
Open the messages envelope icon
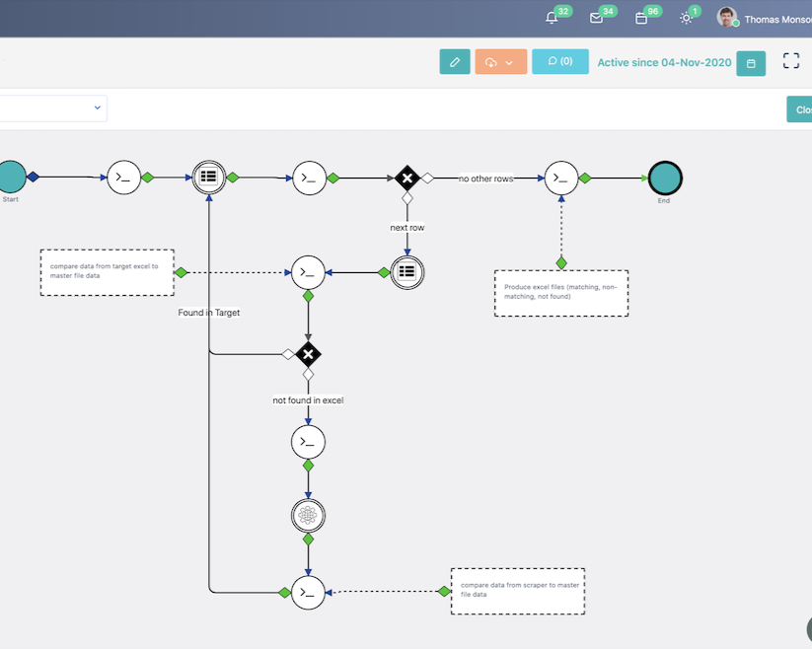594,17
